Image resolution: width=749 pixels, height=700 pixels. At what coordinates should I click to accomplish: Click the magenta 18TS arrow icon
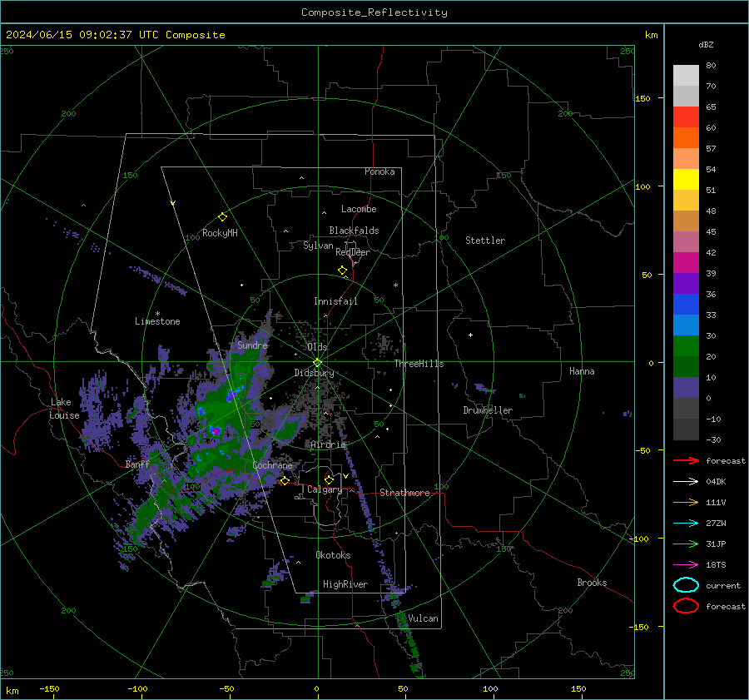click(x=686, y=565)
